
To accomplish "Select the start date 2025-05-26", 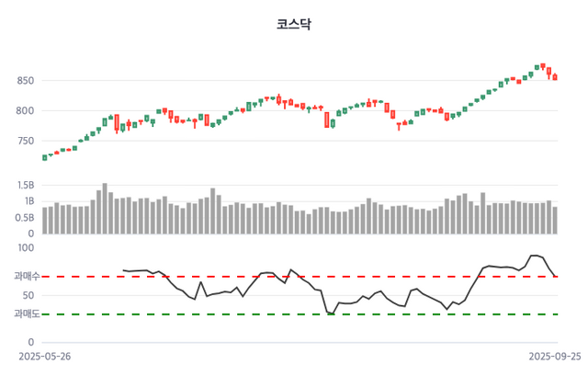I will (45, 355).
